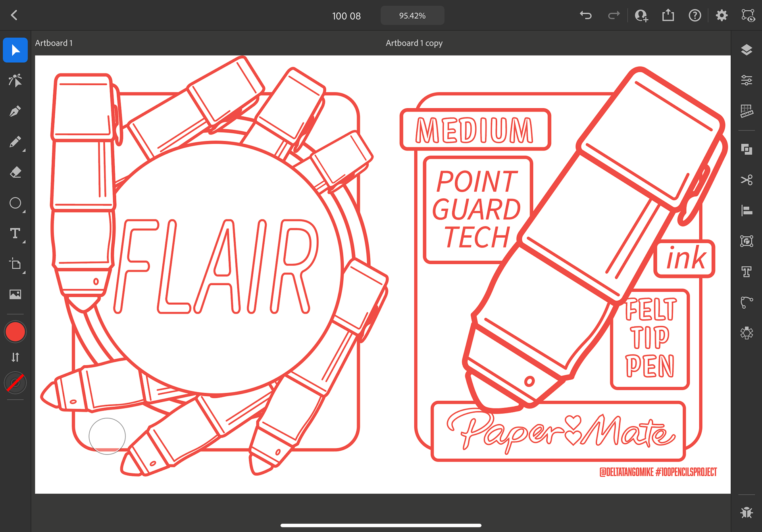762x532 pixels.
Task: Select the Eraser tool
Action: (x=15, y=172)
